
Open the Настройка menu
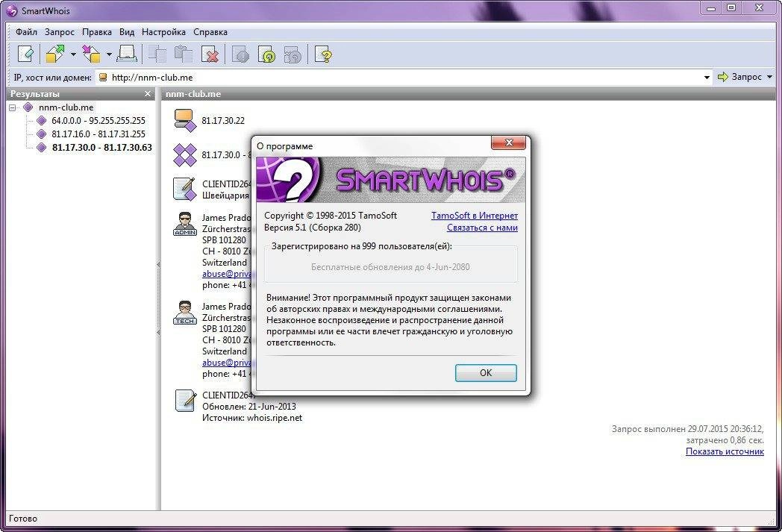point(163,32)
